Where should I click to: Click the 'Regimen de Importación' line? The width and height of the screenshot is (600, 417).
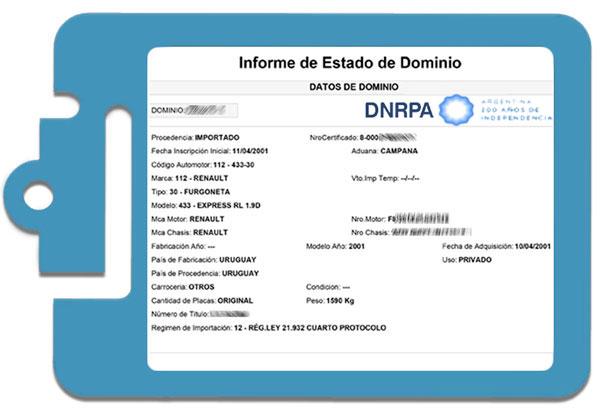(x=269, y=328)
